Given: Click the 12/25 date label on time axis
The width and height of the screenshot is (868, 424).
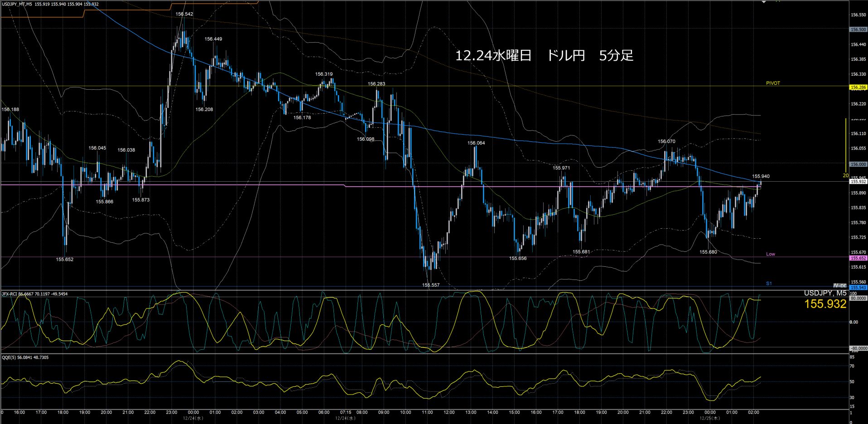Looking at the screenshot, I should coord(709,418).
